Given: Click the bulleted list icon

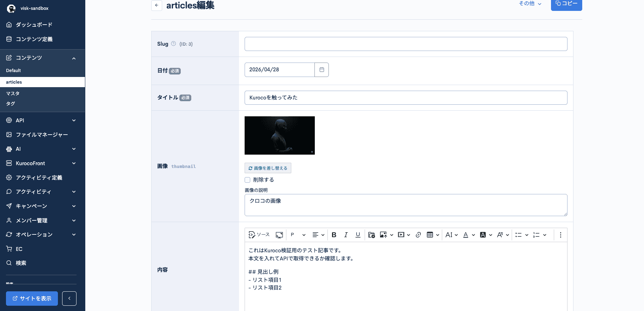Looking at the screenshot, I should coord(518,235).
